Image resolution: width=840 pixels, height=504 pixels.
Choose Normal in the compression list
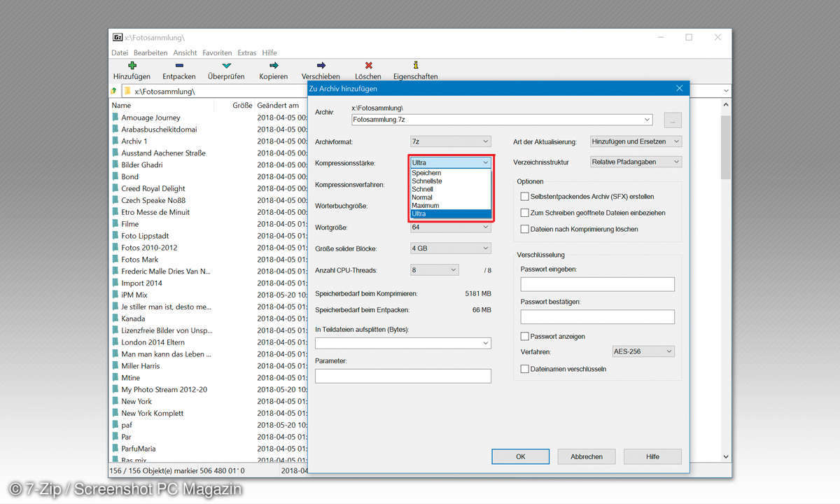point(450,197)
